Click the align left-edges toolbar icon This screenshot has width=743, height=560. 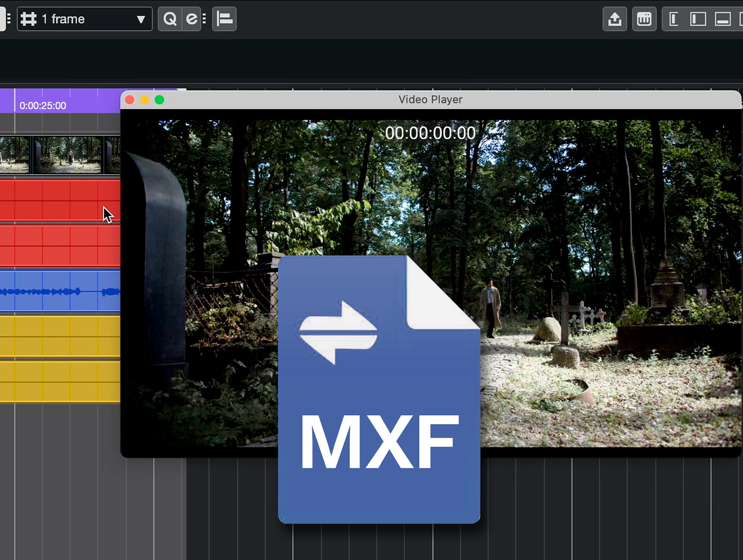tap(224, 19)
